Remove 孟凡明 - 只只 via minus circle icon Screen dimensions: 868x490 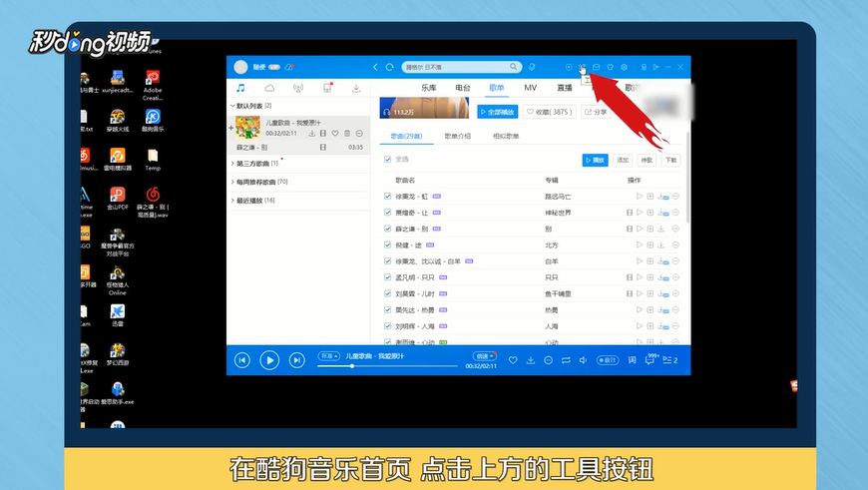click(675, 277)
